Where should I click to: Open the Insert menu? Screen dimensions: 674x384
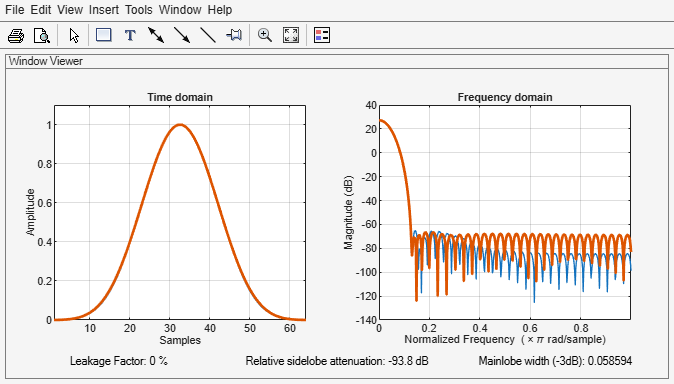click(104, 9)
